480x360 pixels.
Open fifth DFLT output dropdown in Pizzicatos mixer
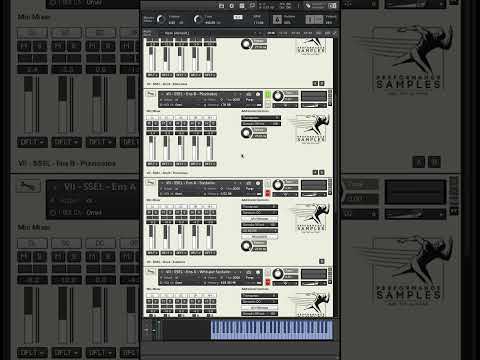(210, 164)
